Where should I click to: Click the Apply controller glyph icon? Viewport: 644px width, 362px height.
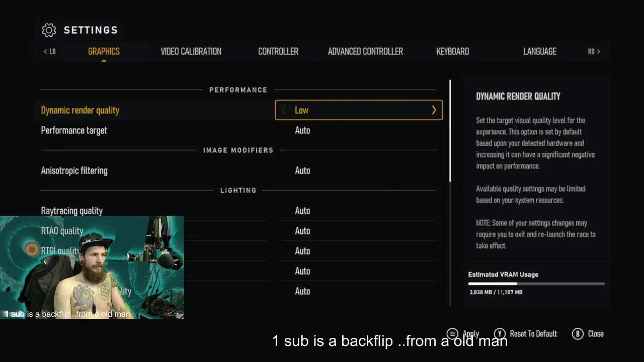click(452, 334)
